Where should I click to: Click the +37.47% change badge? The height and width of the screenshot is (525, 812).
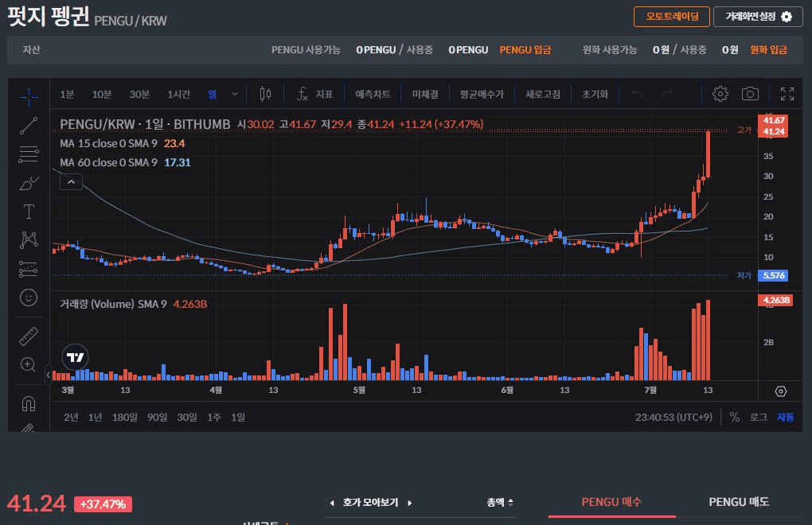click(103, 504)
